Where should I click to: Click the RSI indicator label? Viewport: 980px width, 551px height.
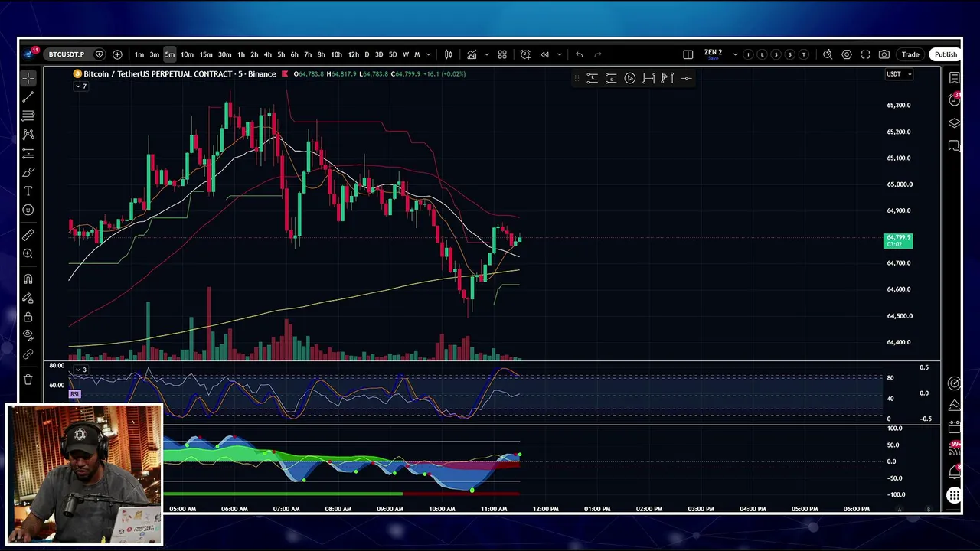[x=74, y=394]
